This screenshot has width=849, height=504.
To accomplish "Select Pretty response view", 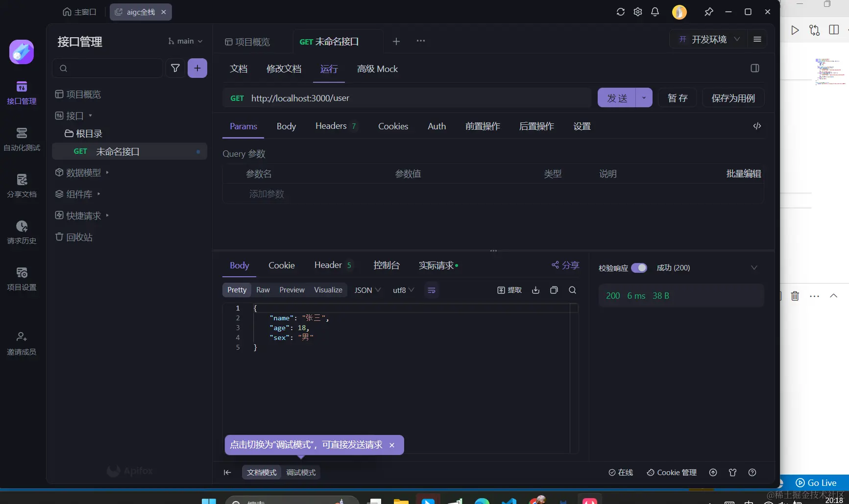I will click(237, 290).
